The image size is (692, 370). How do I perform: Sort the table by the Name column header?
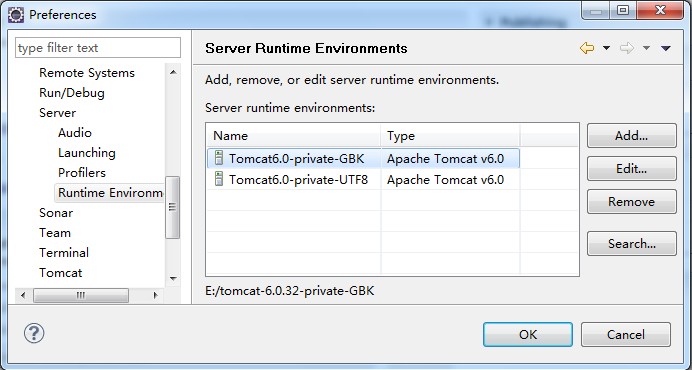tap(293, 136)
